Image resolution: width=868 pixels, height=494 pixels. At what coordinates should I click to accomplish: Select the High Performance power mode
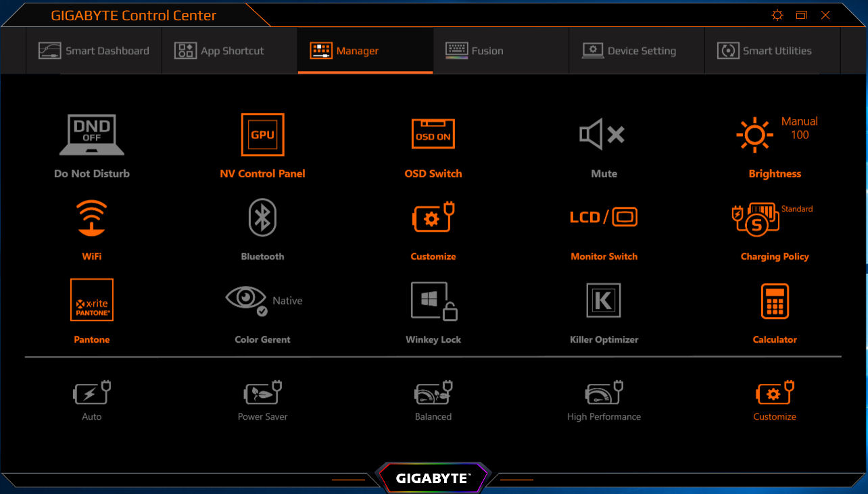(604, 401)
